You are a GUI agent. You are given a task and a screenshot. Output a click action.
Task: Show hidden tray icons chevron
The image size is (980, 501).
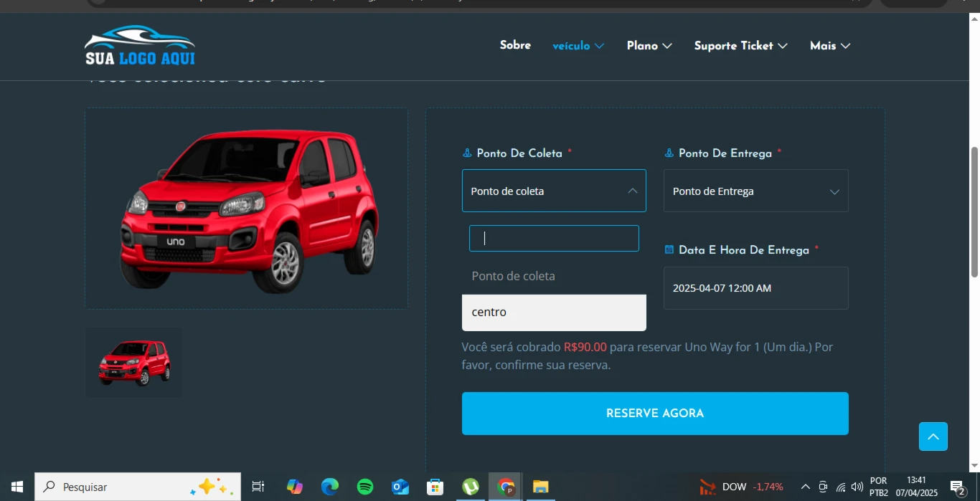coord(805,487)
